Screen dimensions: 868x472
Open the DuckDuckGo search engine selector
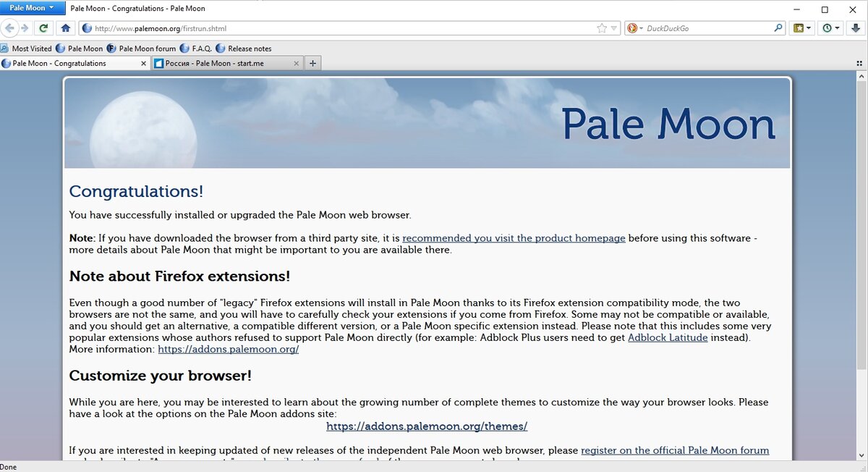pyautogui.click(x=635, y=28)
